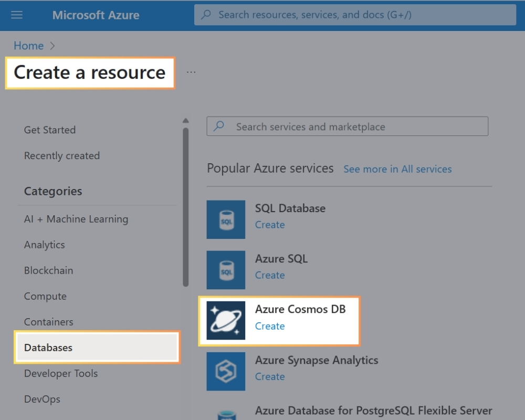Viewport: 525px width, 420px height.
Task: Click Create under SQL Database
Action: pyautogui.click(x=270, y=225)
